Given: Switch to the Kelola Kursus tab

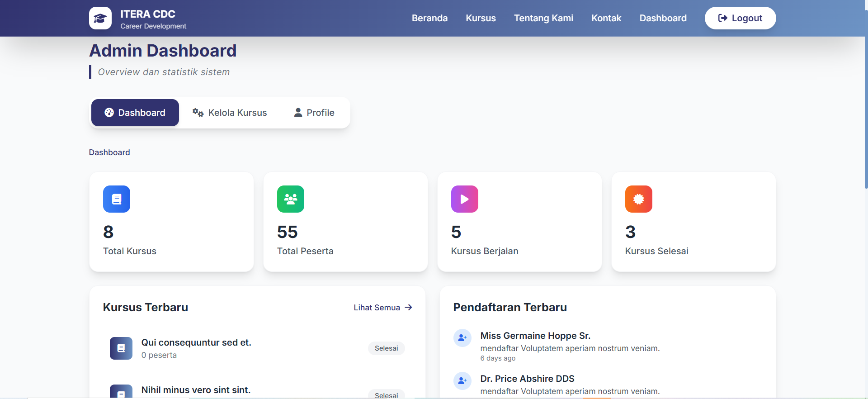Looking at the screenshot, I should pos(230,113).
